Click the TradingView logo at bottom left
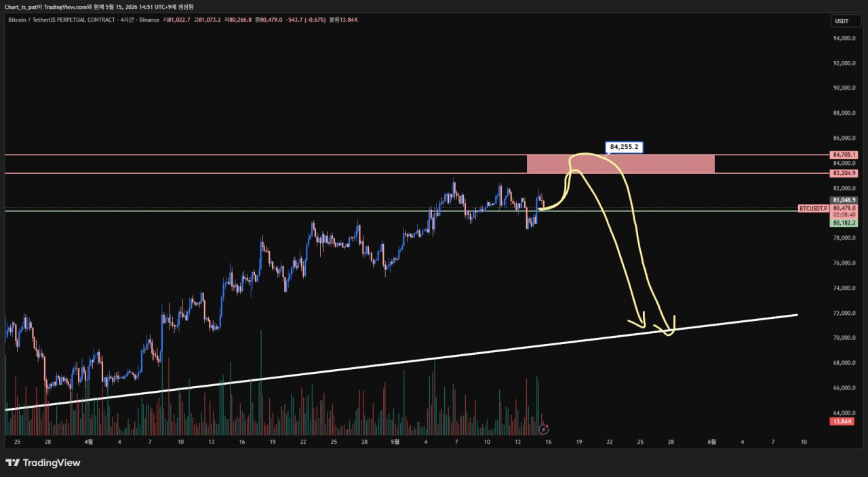The image size is (868, 477). pos(43,463)
